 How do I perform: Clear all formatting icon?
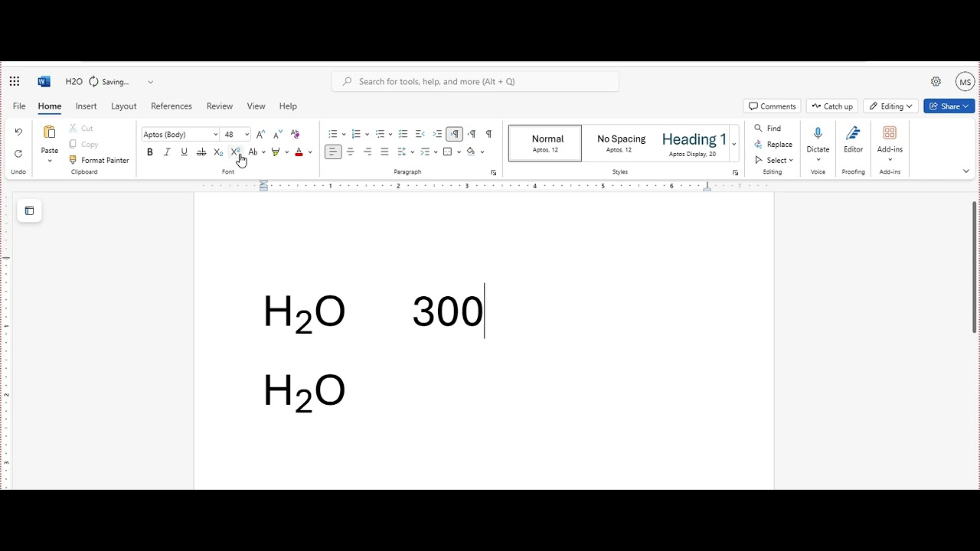[x=296, y=134]
